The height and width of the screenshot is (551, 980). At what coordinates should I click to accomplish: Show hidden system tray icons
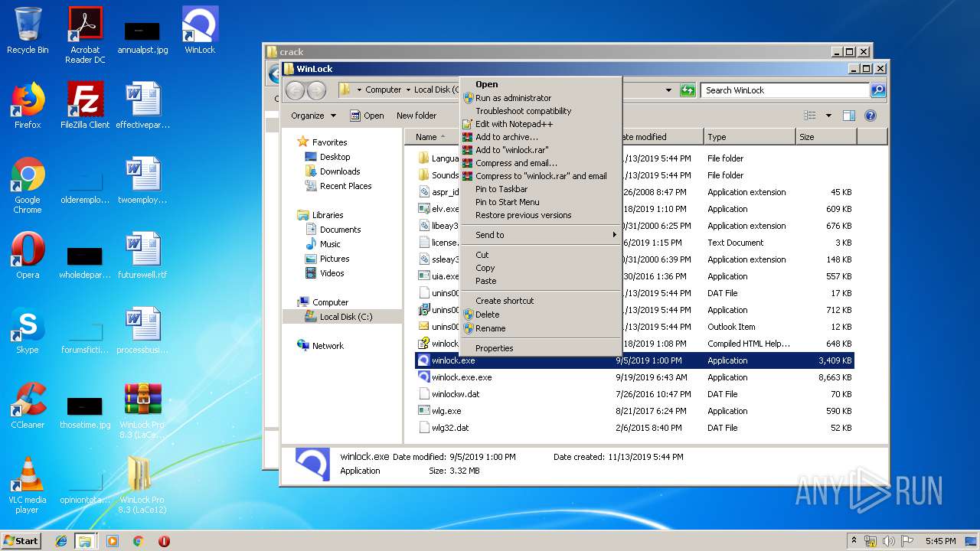(x=854, y=541)
